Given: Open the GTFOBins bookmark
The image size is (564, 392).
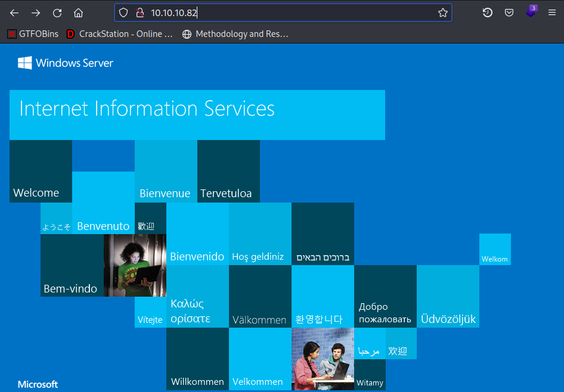Looking at the screenshot, I should [33, 34].
